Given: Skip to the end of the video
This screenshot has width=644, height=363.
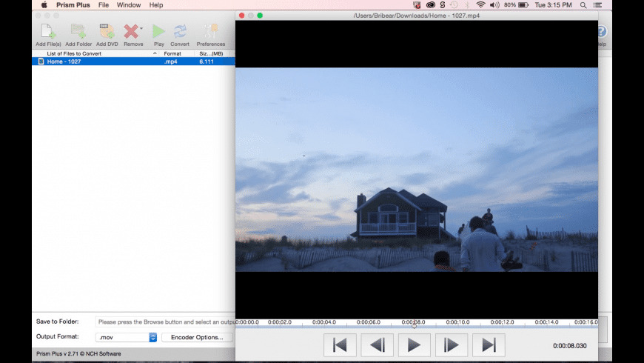Looking at the screenshot, I should pos(489,344).
